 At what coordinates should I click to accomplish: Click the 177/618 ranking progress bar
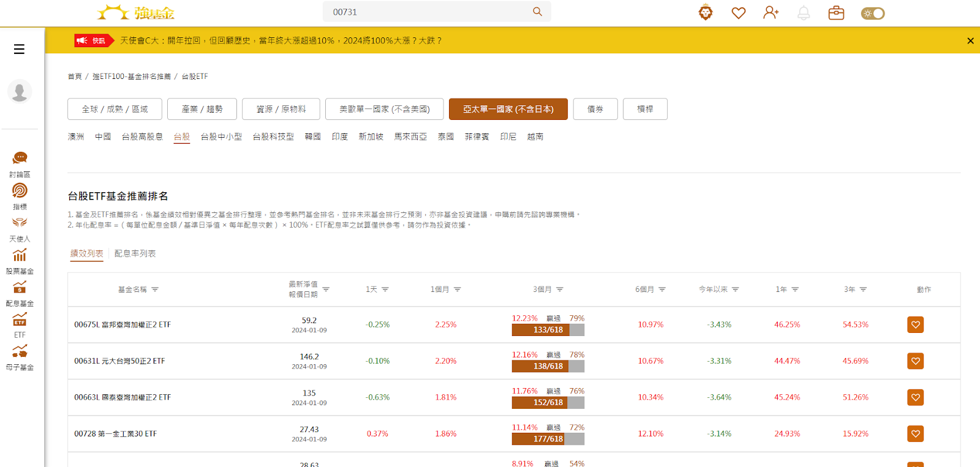click(548, 439)
